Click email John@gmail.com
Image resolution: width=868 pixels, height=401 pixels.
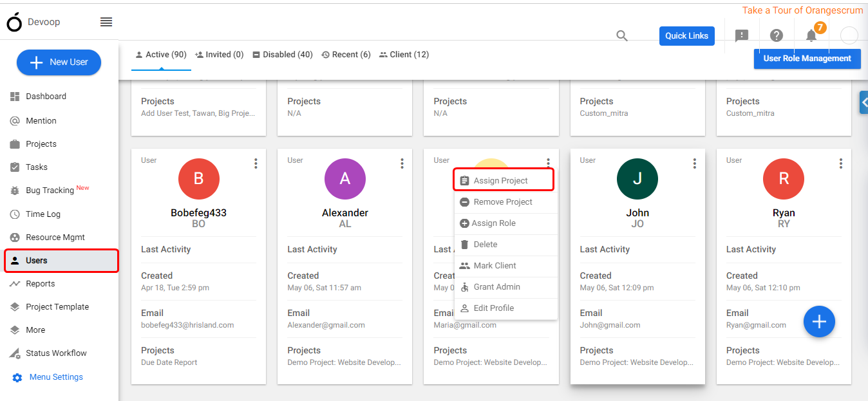610,325
